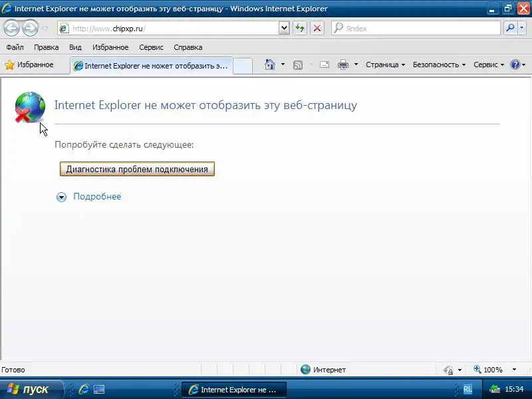Click the read mail envelope icon
Screen dimensions: 532x399
point(325,65)
